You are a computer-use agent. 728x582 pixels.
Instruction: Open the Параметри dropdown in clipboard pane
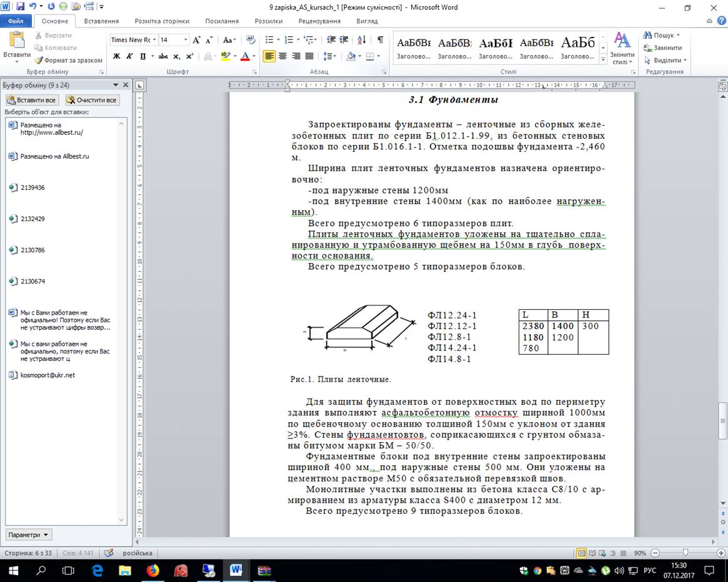(x=29, y=535)
